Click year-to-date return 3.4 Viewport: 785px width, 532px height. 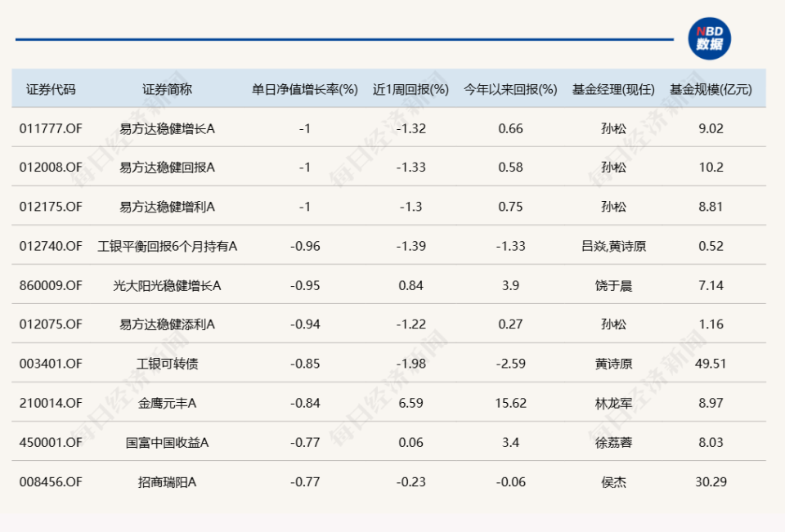tap(510, 442)
